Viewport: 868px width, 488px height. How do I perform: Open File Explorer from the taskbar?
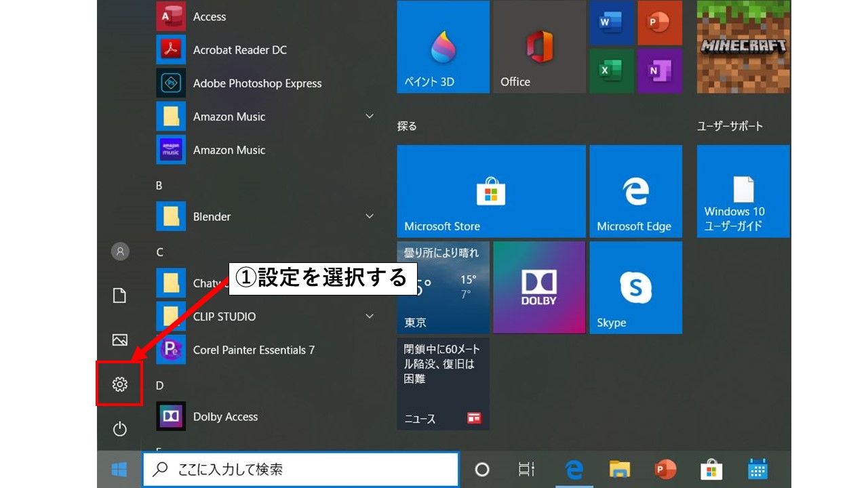(x=619, y=469)
